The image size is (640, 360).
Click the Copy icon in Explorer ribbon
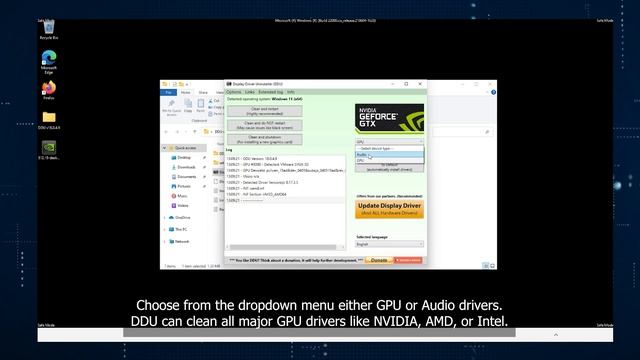click(x=188, y=103)
